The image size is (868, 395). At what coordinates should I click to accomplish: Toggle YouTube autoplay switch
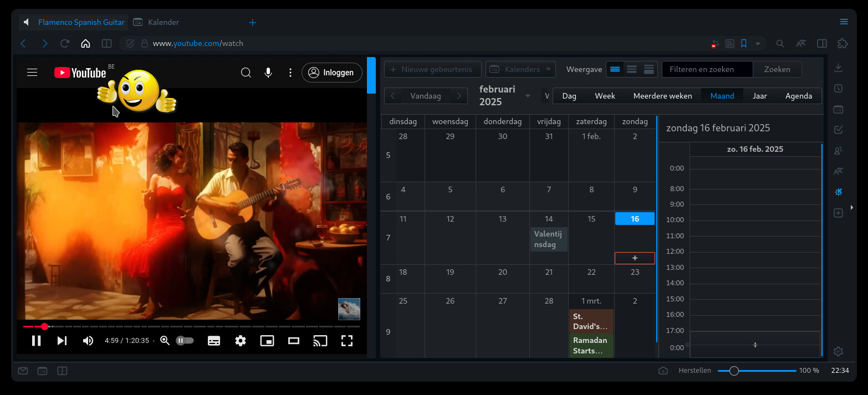185,341
